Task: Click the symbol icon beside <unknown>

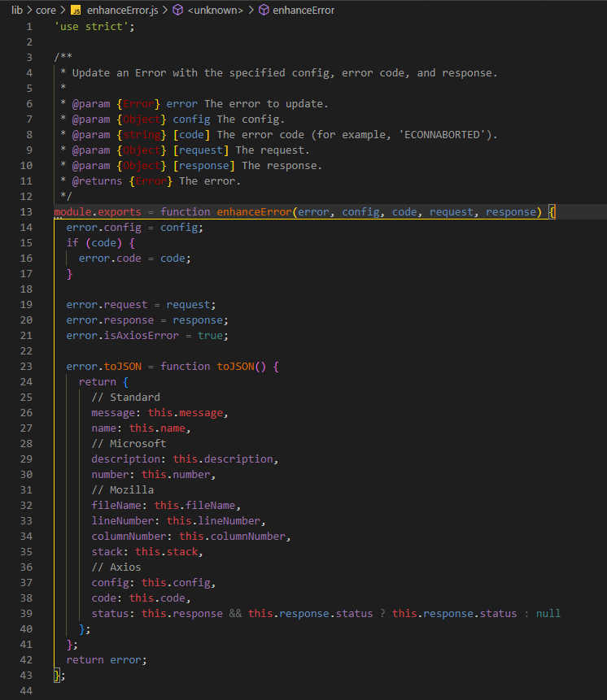Action: [177, 11]
